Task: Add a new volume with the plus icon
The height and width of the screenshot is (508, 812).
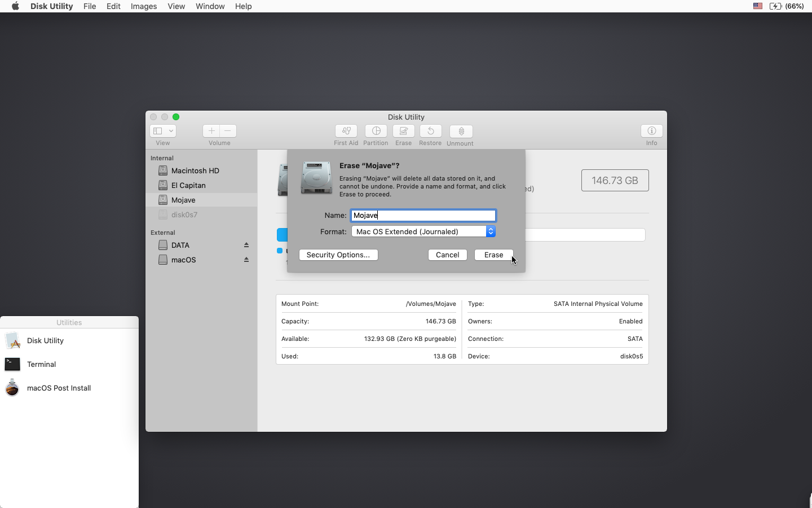Action: (x=211, y=131)
